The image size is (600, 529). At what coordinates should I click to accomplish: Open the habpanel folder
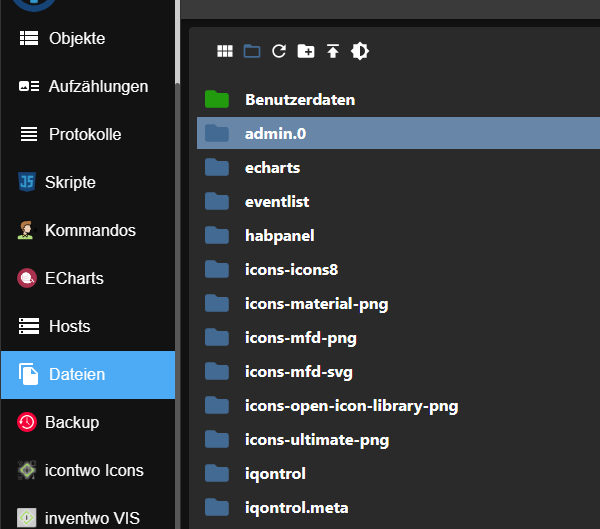tap(279, 236)
